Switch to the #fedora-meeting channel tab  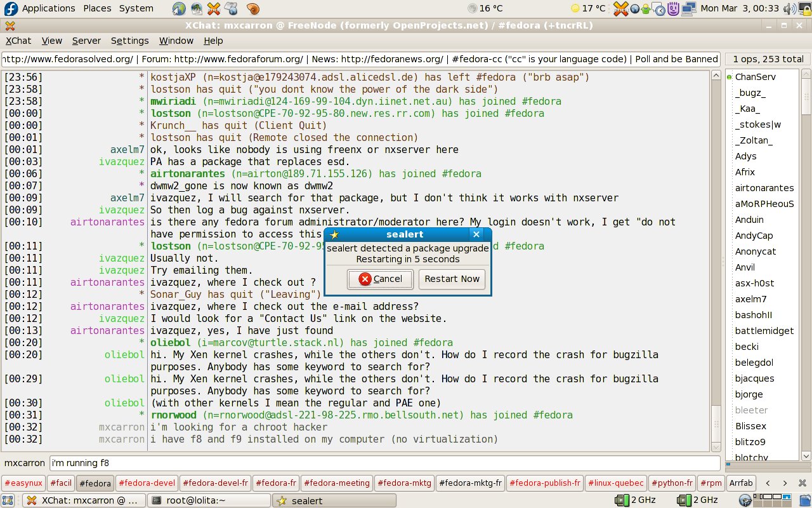point(336,483)
